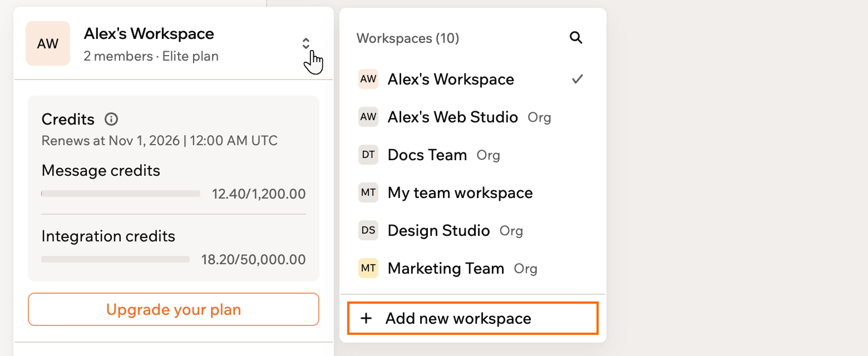Click the DS avatar icon

(368, 230)
